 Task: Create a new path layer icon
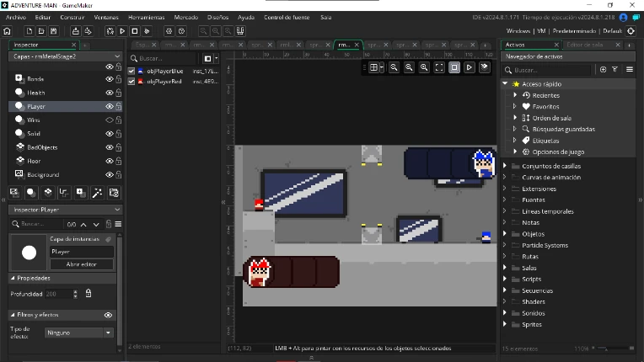pos(64,193)
